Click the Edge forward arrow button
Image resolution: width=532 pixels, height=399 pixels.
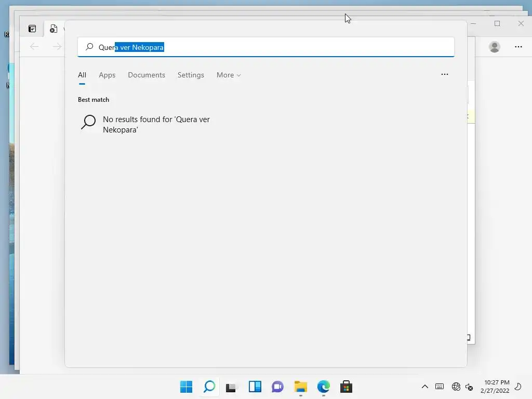point(57,46)
